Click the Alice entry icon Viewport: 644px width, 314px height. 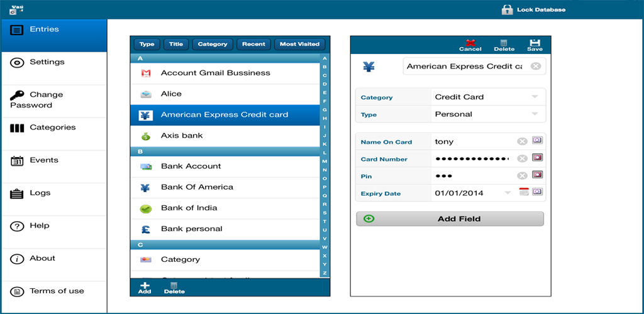click(x=146, y=94)
